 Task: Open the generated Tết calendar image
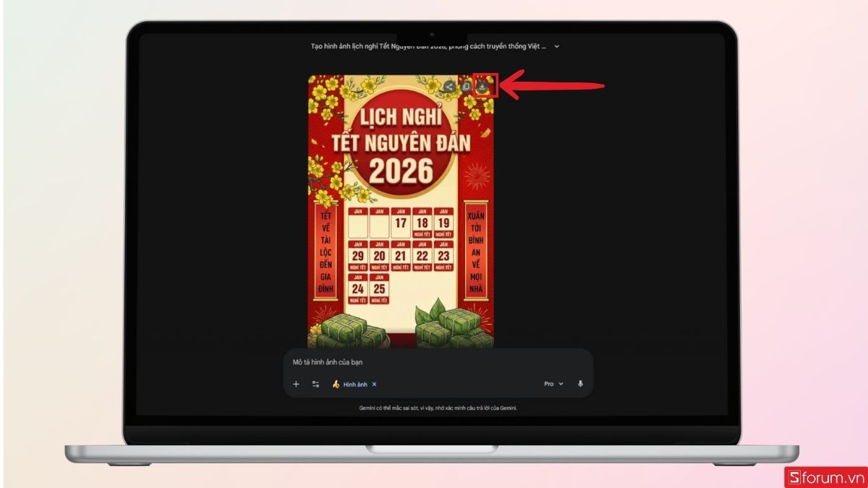coord(402,211)
